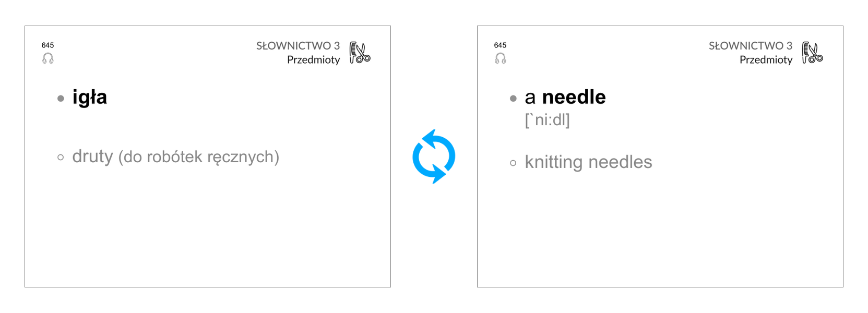Click the 'SŁOWNICTWO 3' heading on the left card
The width and height of the screenshot is (868, 313).
298,46
